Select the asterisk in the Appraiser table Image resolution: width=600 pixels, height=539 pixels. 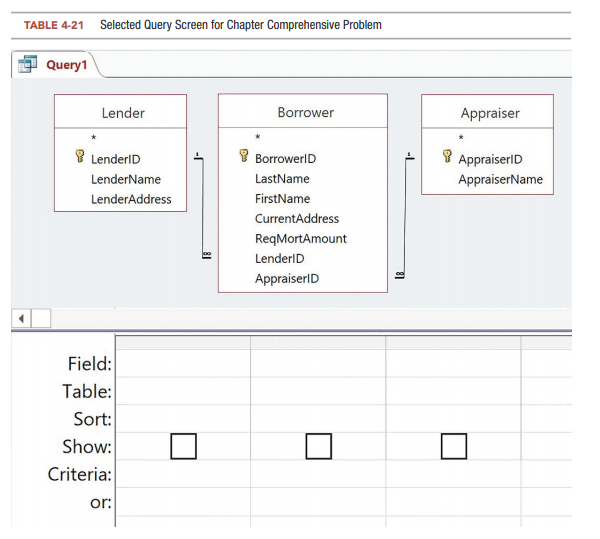click(461, 138)
